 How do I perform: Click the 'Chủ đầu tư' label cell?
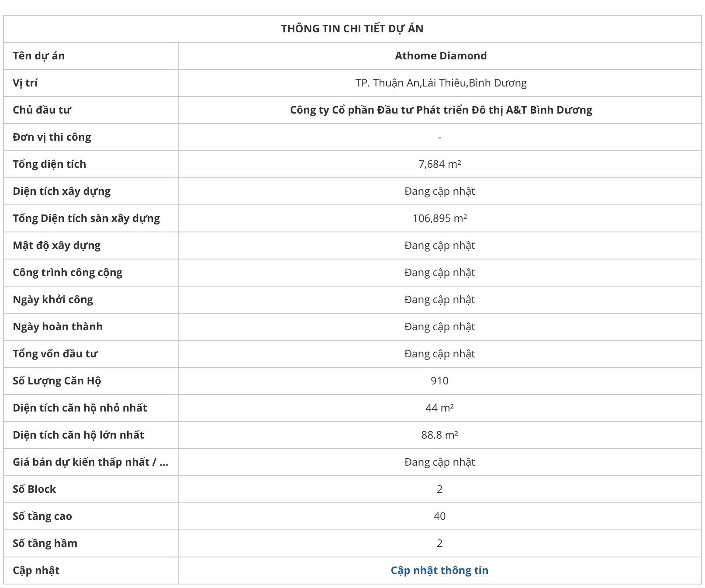(42, 110)
